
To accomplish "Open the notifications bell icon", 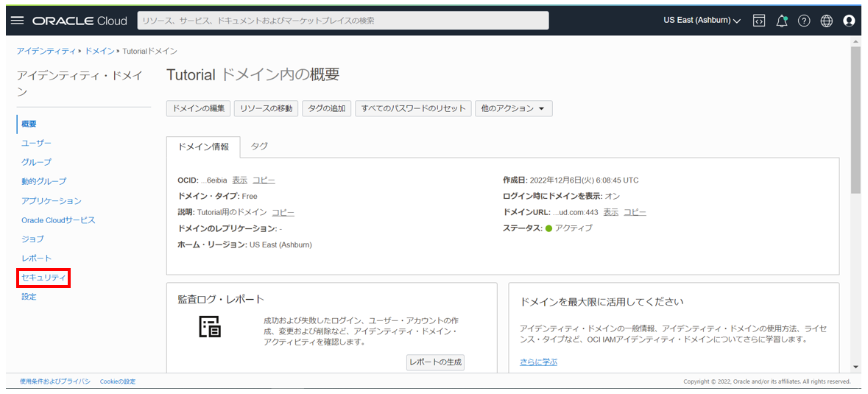I will (x=782, y=21).
